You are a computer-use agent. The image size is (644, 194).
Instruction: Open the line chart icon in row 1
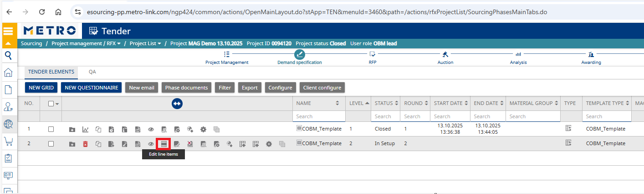point(85,129)
